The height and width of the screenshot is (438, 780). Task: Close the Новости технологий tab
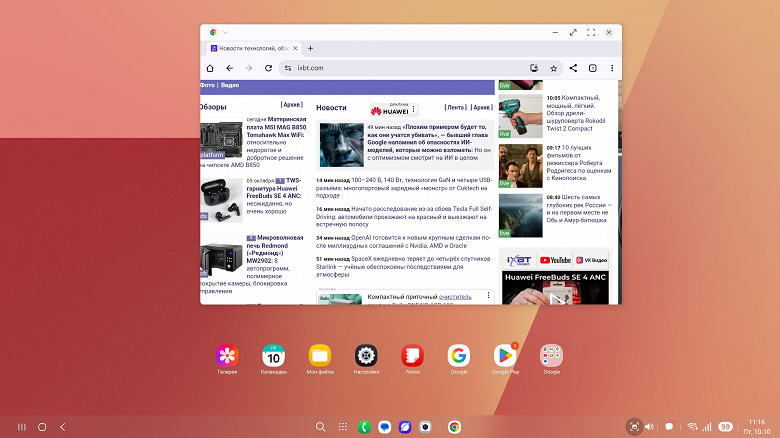pyautogui.click(x=295, y=48)
